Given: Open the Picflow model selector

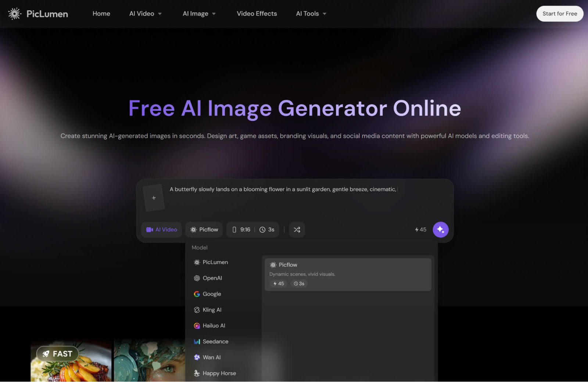Looking at the screenshot, I should [x=204, y=230].
